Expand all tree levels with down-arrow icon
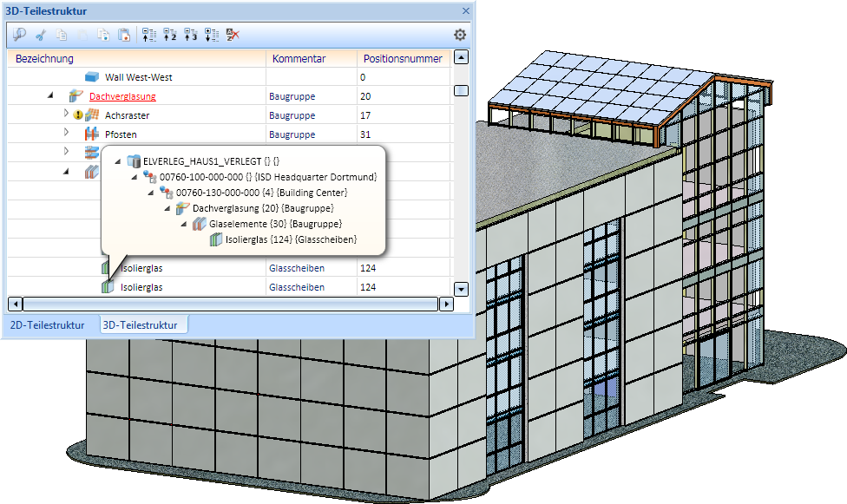Viewport: 847px width, 504px height. point(212,35)
